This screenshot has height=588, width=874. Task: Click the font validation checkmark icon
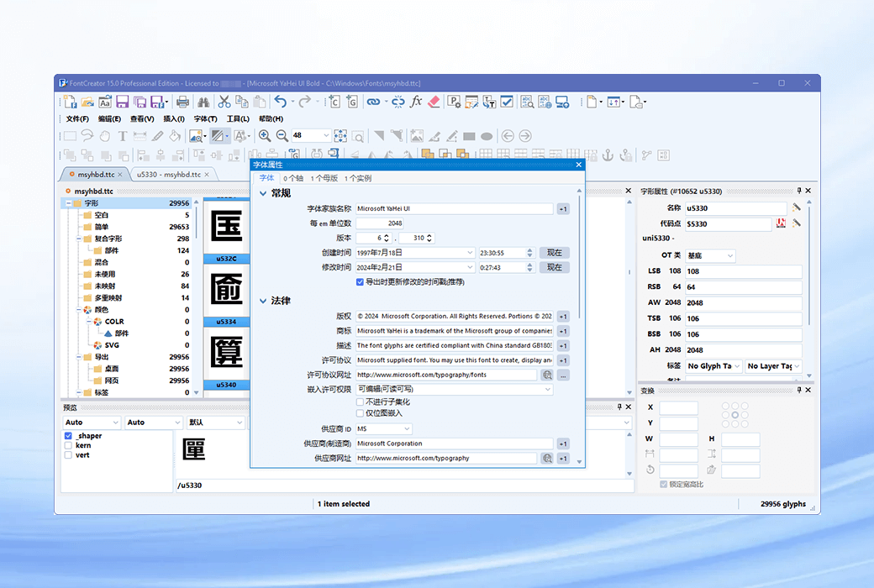point(507,102)
